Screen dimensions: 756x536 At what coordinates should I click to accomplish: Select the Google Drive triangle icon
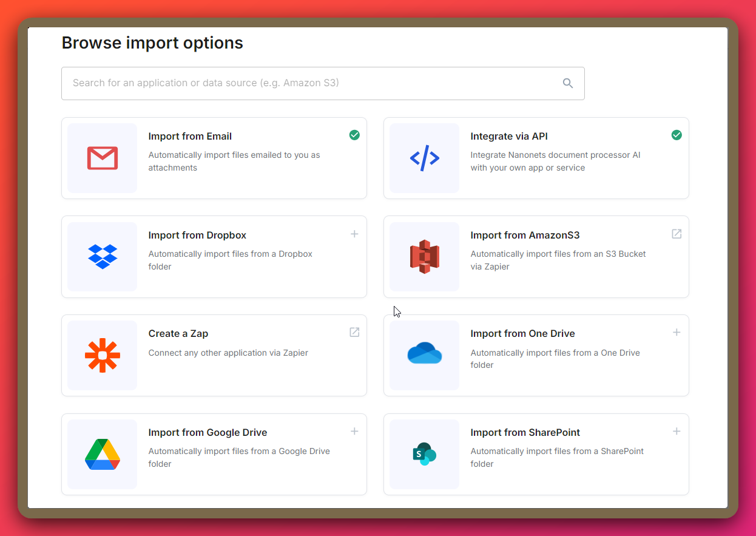tap(101, 454)
